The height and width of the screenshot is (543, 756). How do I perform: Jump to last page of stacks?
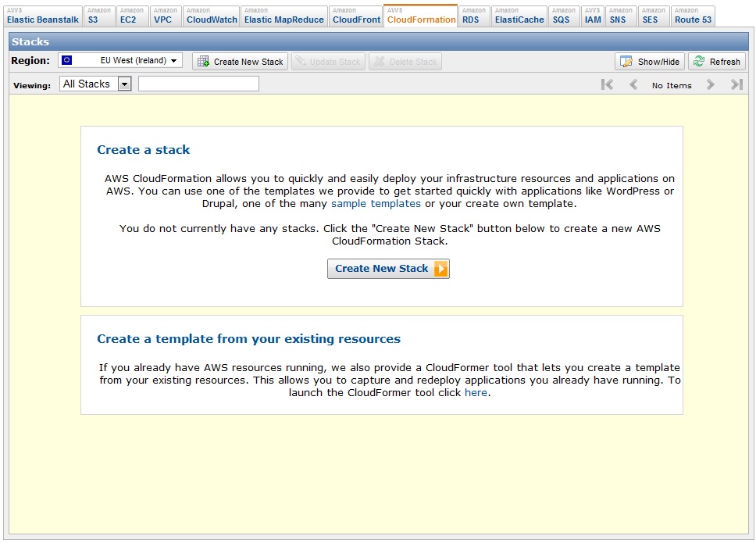pos(736,85)
